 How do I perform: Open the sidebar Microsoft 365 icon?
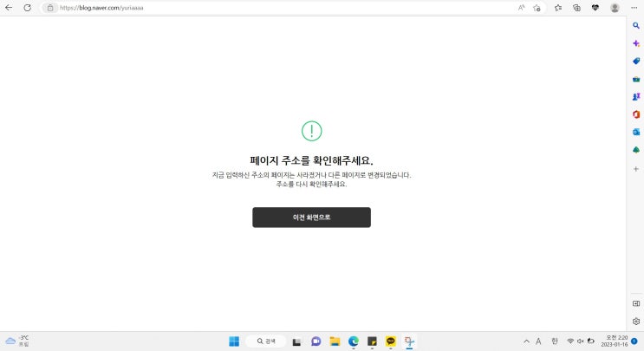636,114
